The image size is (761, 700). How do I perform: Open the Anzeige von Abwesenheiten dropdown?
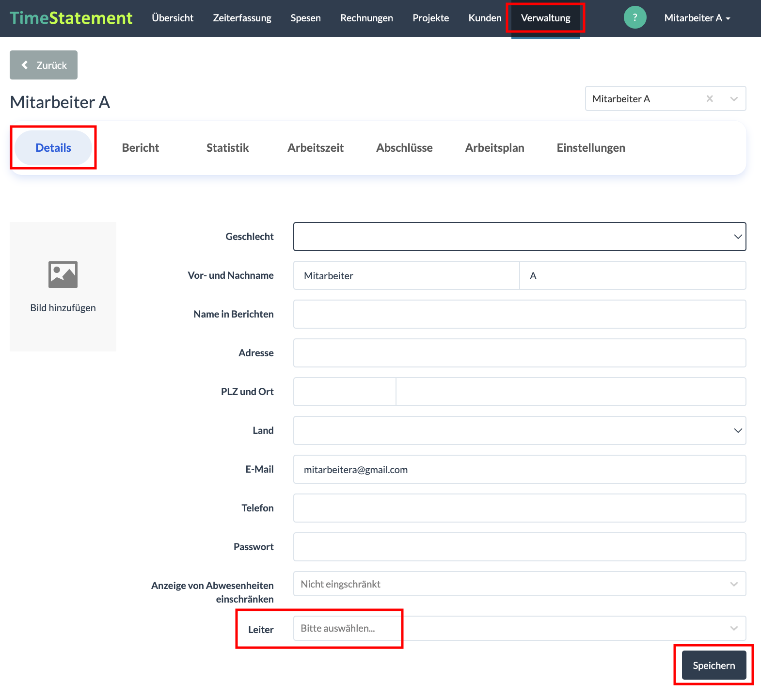(520, 584)
